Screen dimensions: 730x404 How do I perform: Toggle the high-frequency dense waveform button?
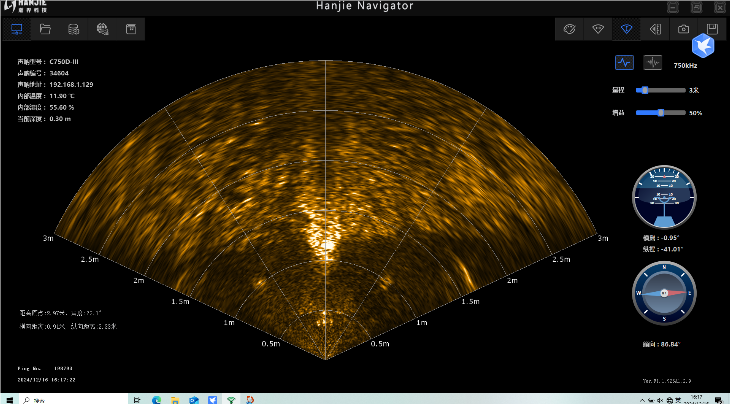point(653,62)
